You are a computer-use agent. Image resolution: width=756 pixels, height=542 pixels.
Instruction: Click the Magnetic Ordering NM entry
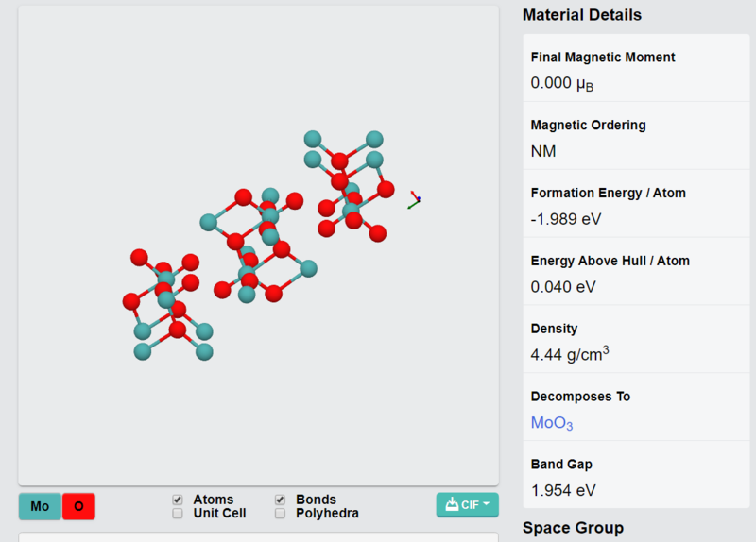tap(636, 136)
